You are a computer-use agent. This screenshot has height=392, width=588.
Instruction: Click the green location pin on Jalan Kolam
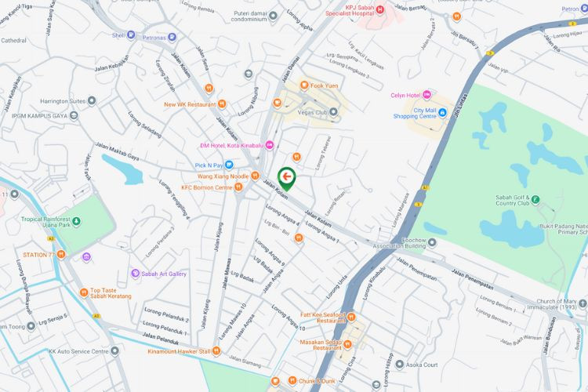pos(287,179)
